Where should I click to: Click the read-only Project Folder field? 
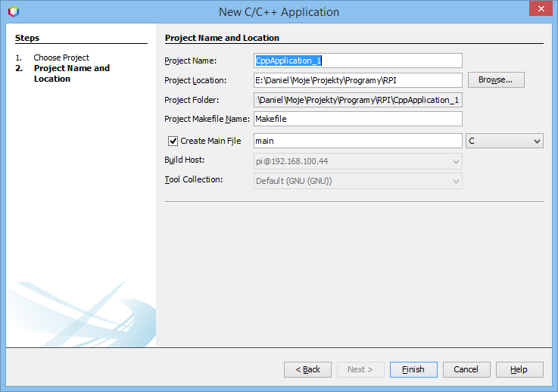pyautogui.click(x=357, y=100)
